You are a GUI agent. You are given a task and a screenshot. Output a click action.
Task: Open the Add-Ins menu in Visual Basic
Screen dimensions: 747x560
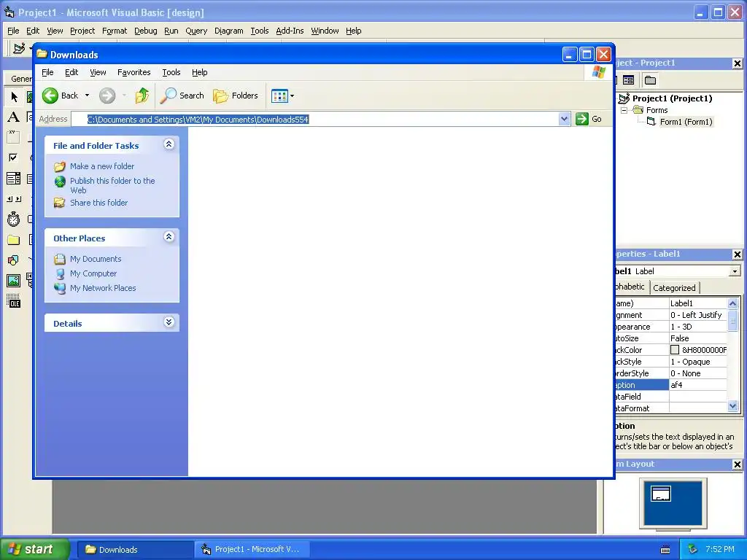tap(290, 31)
